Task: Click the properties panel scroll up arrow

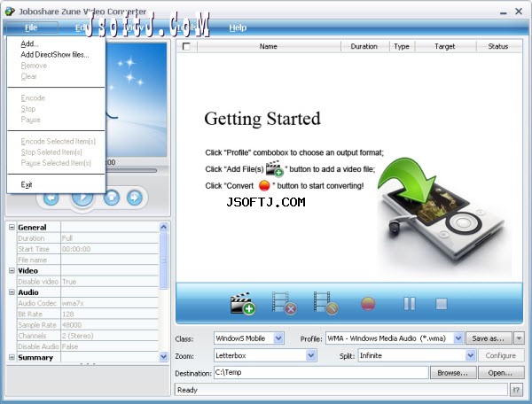Action: pos(163,227)
